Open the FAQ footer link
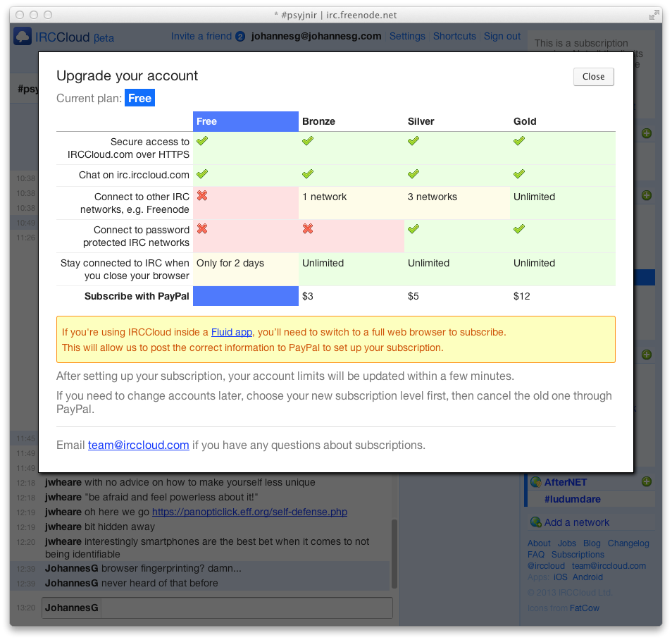This screenshot has height=640, width=672. (536, 555)
